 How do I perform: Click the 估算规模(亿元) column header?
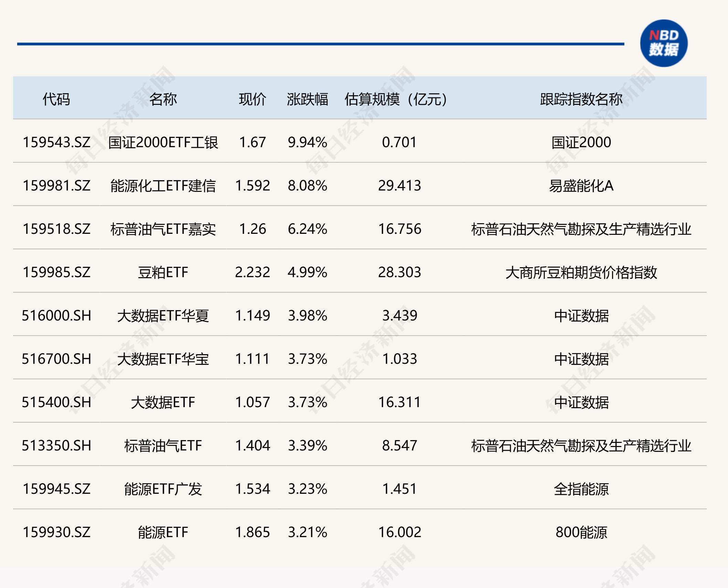coord(396,99)
